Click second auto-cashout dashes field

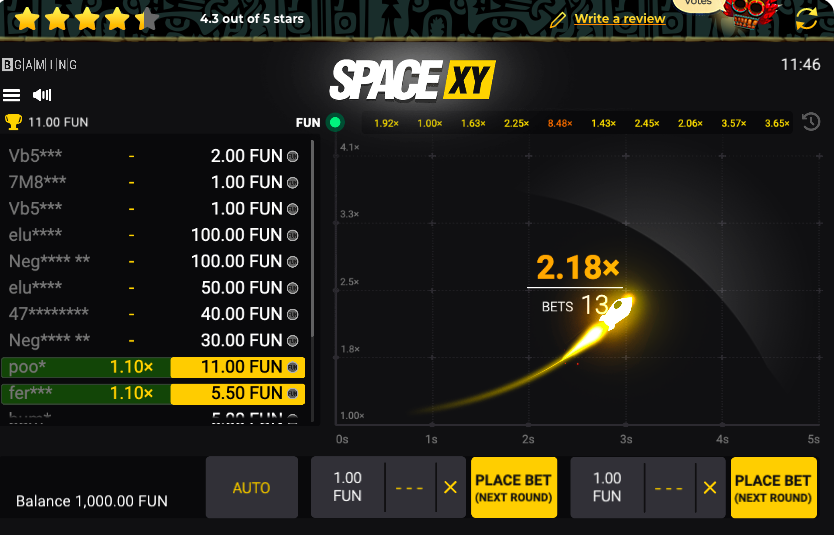[x=669, y=488]
